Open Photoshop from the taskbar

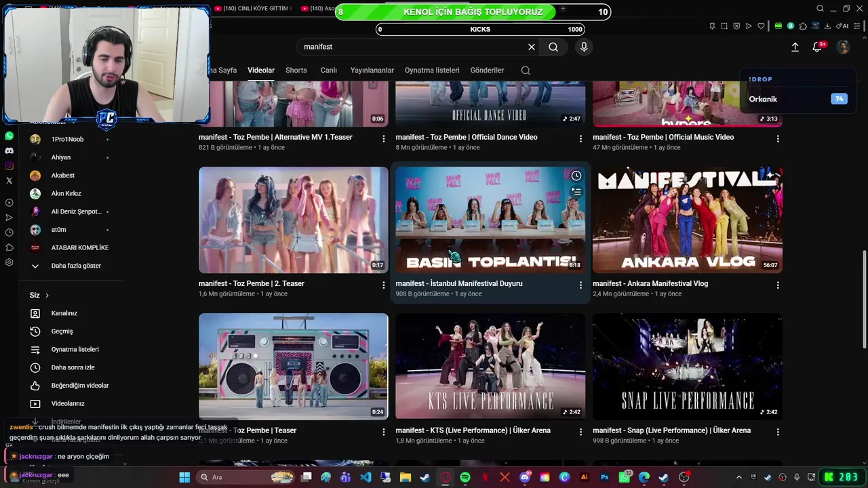(604, 477)
